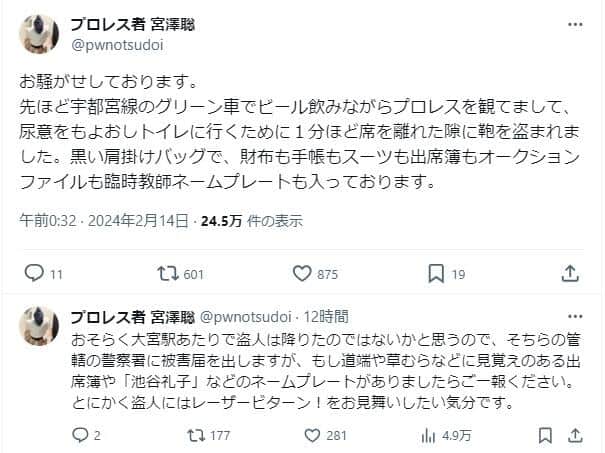
Task: Share the main tweet
Action: click(570, 273)
